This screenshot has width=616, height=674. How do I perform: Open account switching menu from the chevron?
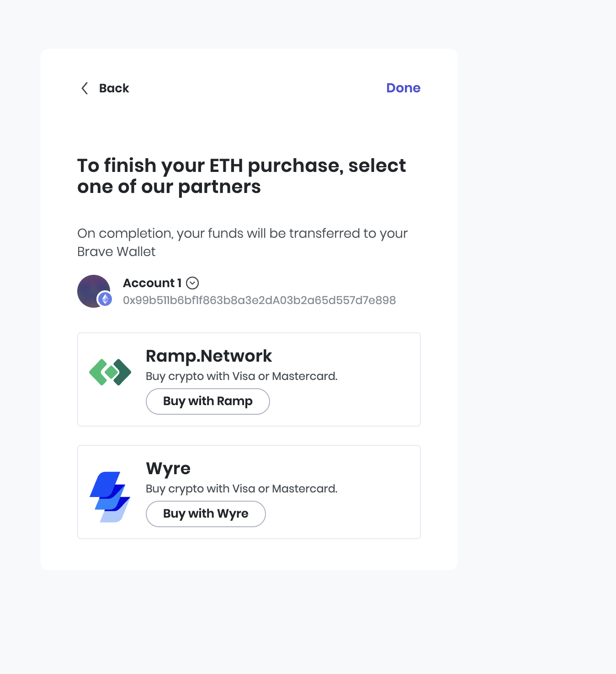click(x=192, y=284)
